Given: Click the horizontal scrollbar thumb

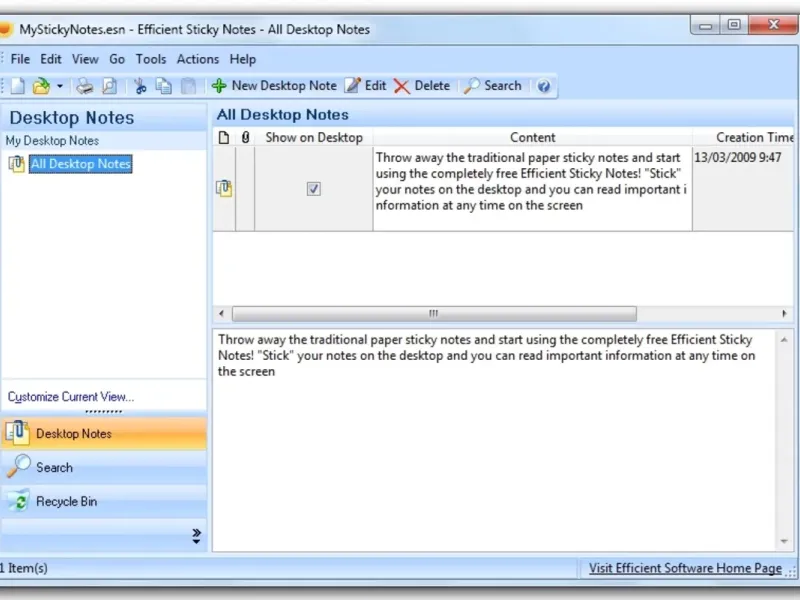Looking at the screenshot, I should 434,313.
